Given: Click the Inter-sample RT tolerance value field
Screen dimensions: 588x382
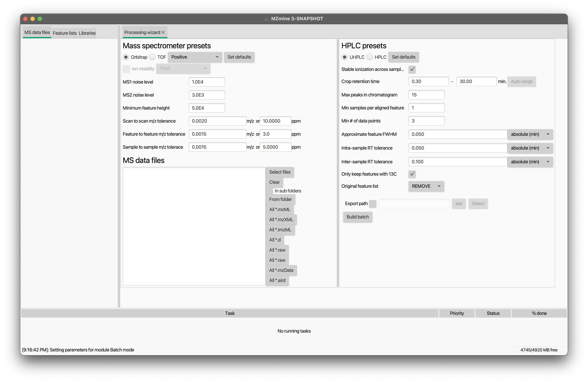Looking at the screenshot, I should tap(458, 162).
